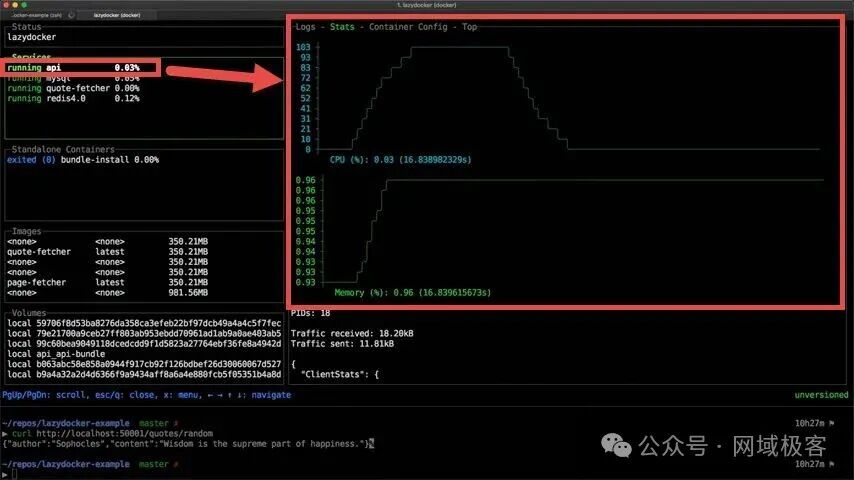The image size is (854, 480).
Task: Click redis4.0 CPU usage 0.12%
Action: click(127, 99)
